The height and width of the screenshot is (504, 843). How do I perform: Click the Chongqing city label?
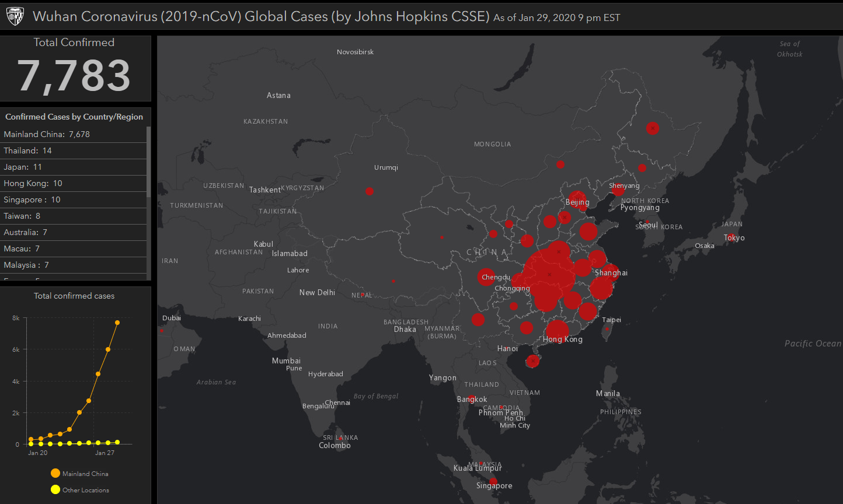pos(512,288)
